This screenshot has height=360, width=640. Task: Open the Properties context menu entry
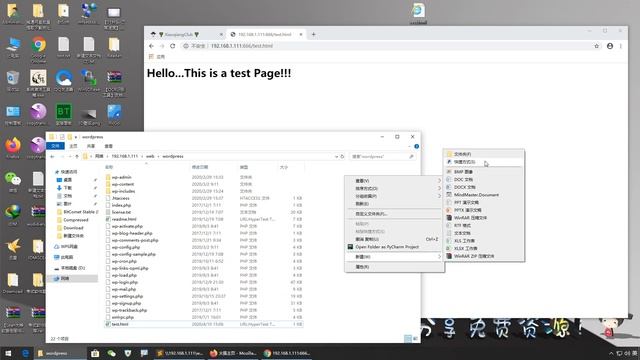coord(394,267)
